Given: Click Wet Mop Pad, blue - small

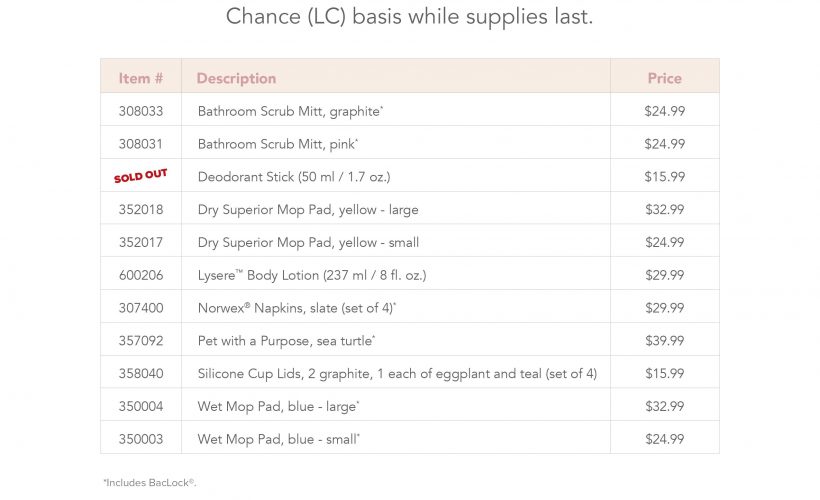Looking at the screenshot, I should coord(278,439).
